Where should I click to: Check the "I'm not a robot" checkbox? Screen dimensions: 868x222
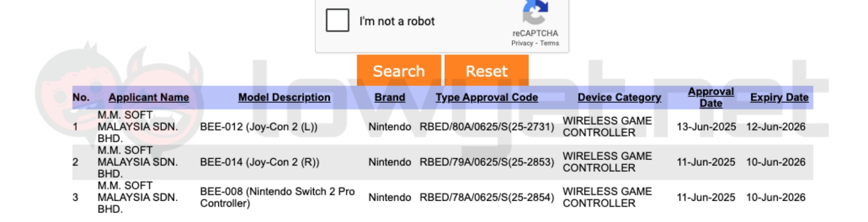coord(337,20)
